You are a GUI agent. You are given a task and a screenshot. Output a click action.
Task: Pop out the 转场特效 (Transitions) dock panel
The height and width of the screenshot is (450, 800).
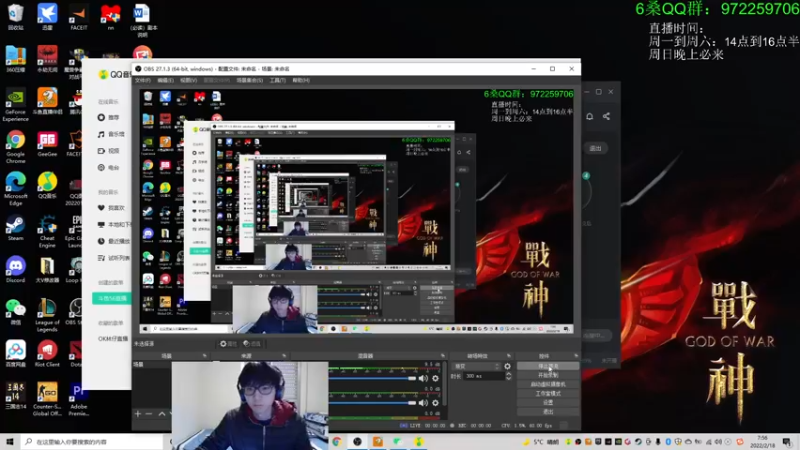click(509, 356)
